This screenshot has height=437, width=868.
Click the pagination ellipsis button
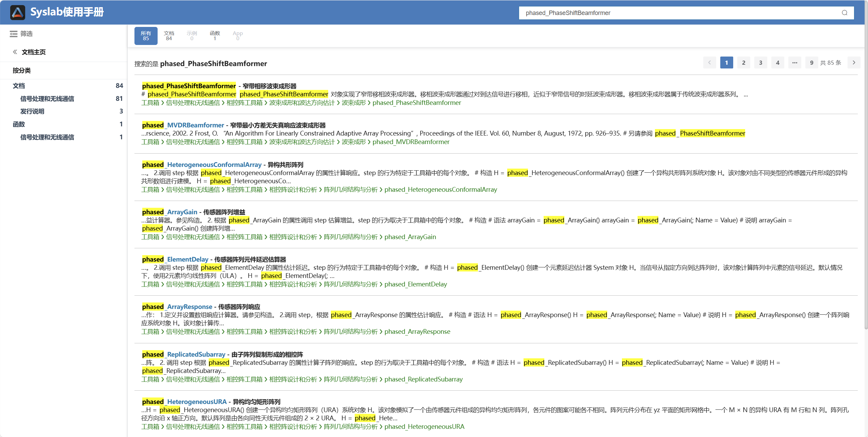794,63
